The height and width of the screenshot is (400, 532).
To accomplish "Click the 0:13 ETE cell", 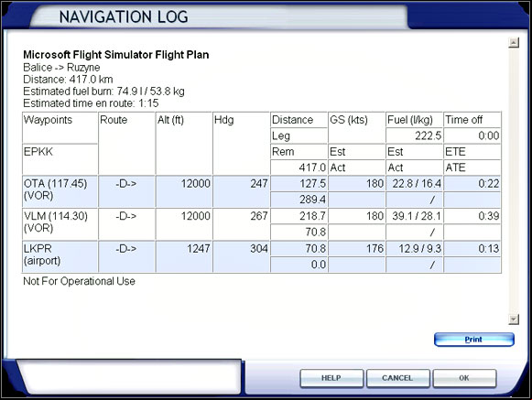I will click(x=472, y=249).
